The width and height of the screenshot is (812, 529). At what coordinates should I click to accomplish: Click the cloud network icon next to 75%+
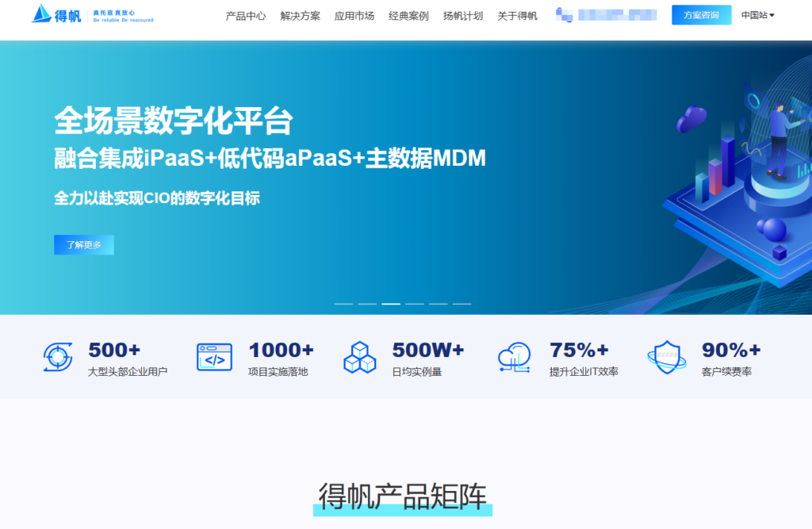(513, 357)
